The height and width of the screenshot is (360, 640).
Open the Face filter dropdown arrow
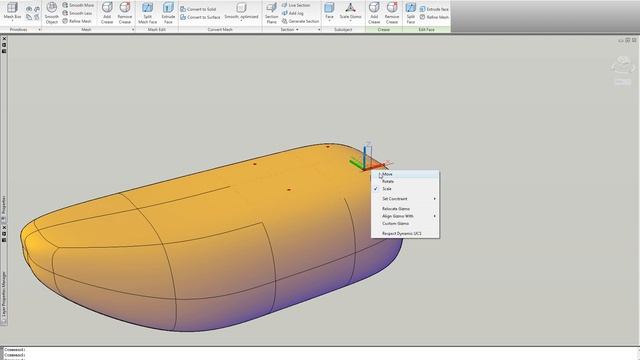(329, 20)
